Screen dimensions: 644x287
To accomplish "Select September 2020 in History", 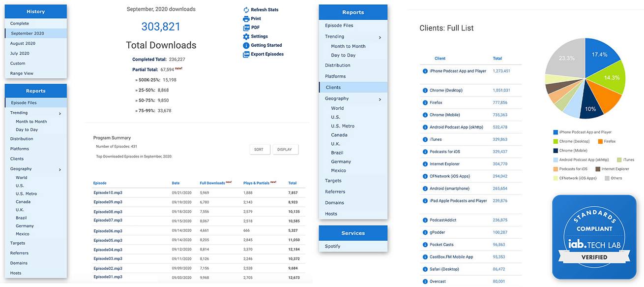I will click(35, 33).
